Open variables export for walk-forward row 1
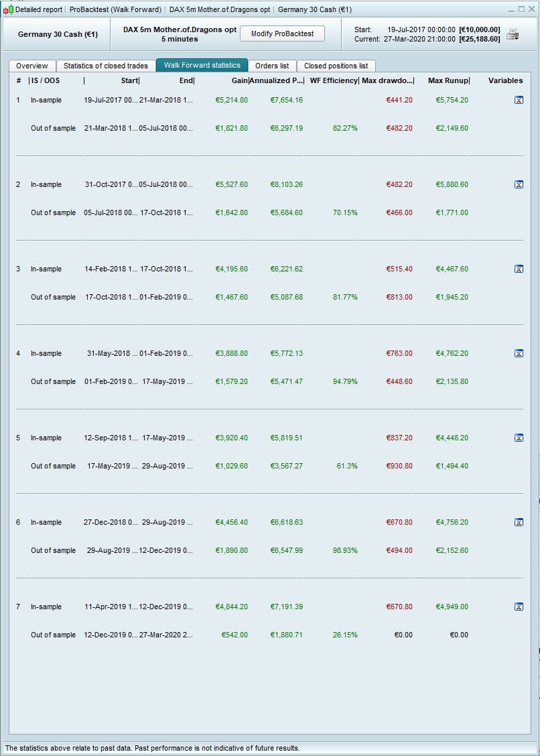 (x=519, y=101)
